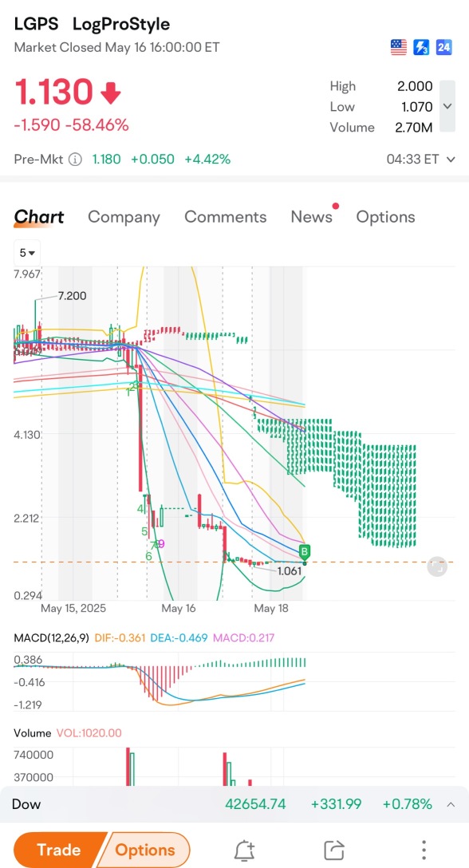Tap the blue 24-hour trading icon
This screenshot has width=469, height=868.
point(443,48)
